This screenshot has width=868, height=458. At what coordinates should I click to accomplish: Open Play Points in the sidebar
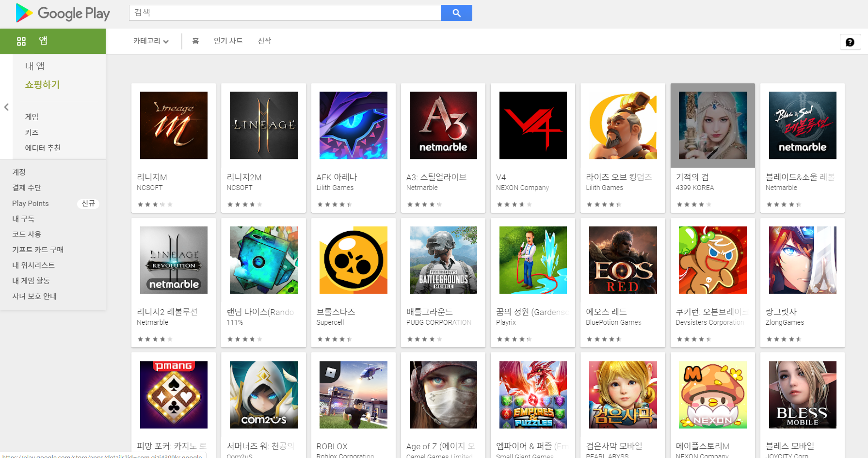[x=31, y=204]
